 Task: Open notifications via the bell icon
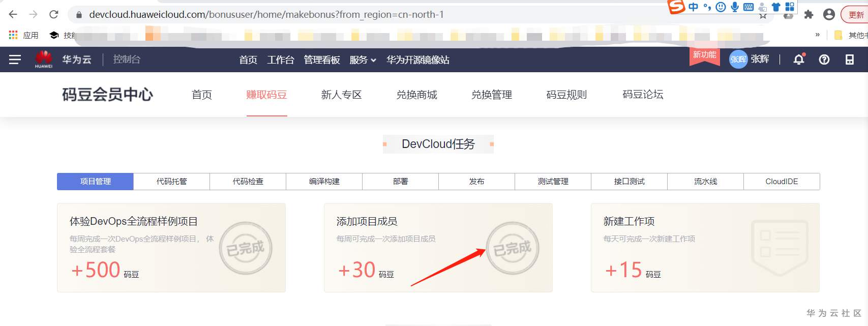(x=799, y=59)
